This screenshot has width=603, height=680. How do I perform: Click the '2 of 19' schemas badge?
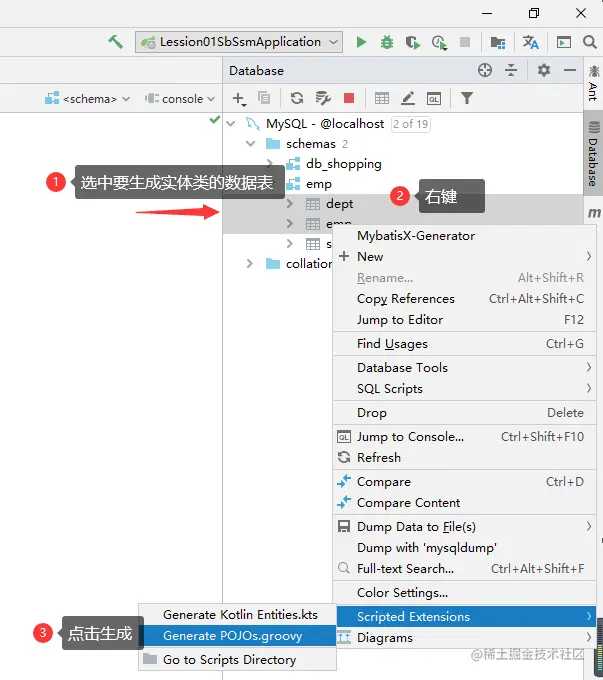tap(410, 124)
